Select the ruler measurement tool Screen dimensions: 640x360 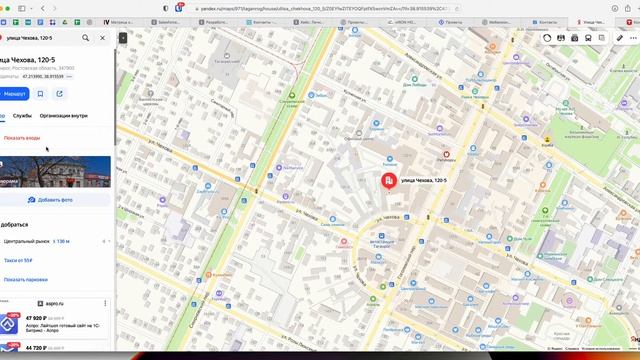(620, 38)
